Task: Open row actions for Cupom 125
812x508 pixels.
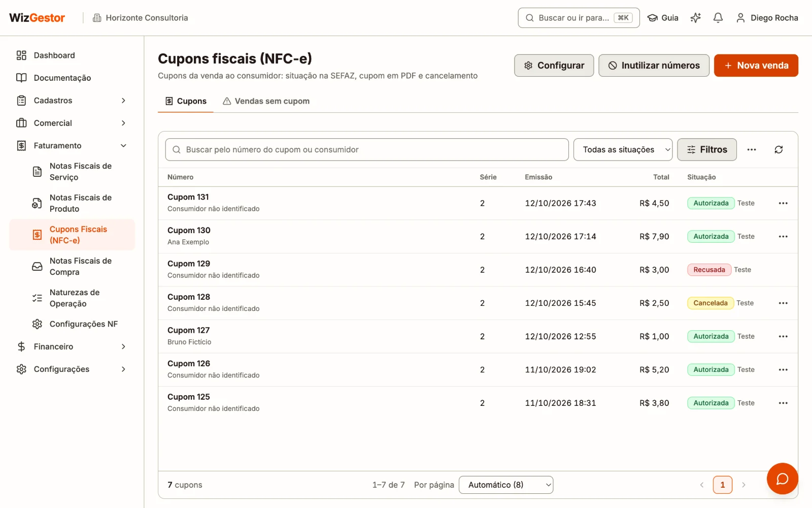Action: (783, 403)
